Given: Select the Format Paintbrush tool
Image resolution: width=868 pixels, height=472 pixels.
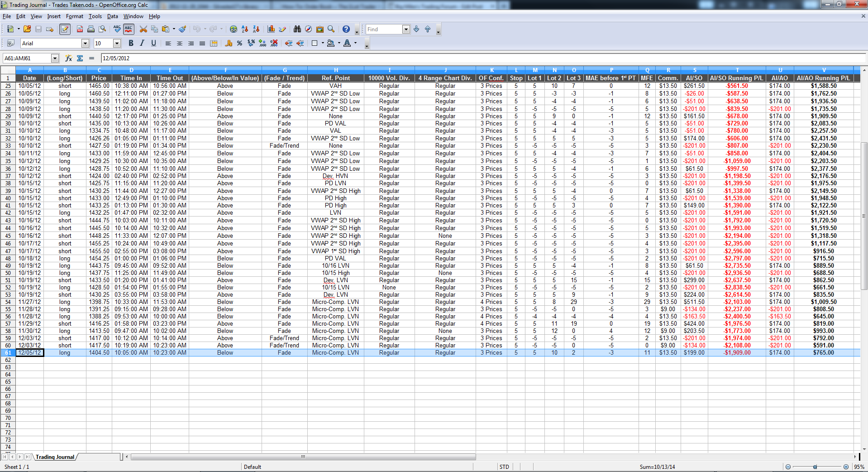Looking at the screenshot, I should click(x=182, y=29).
